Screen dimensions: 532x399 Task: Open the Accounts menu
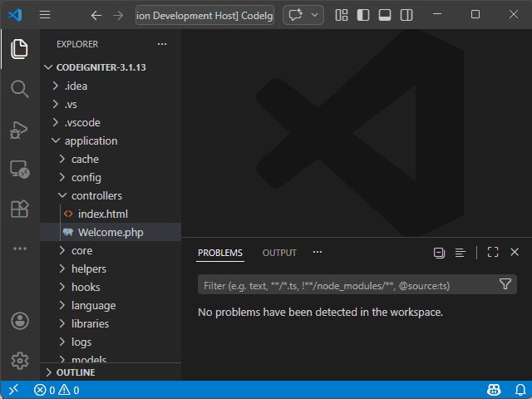(x=20, y=321)
